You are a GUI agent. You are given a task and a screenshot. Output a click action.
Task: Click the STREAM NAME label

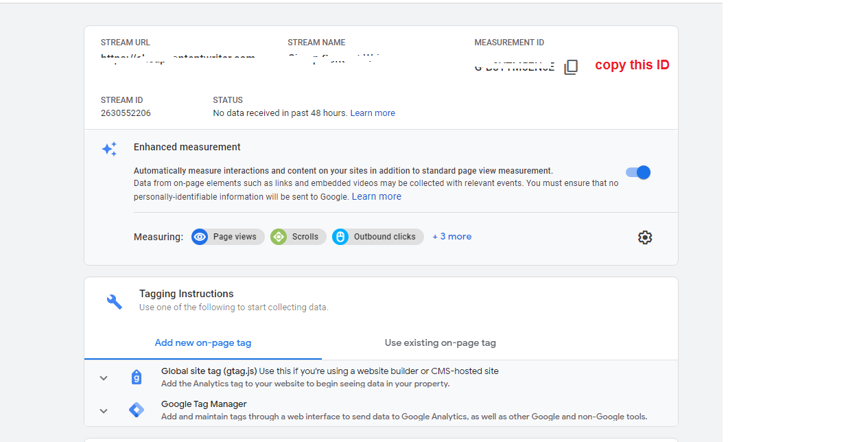coord(316,43)
